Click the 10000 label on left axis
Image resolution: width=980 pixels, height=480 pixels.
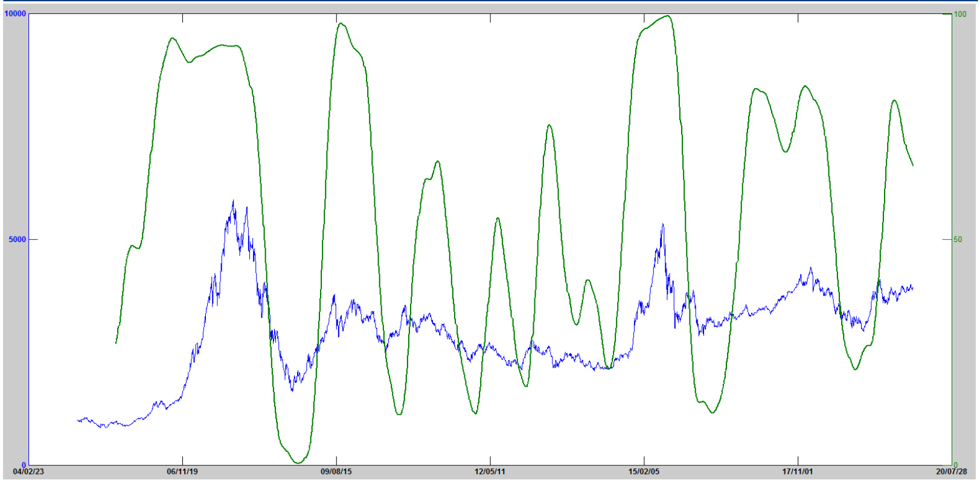[x=15, y=14]
